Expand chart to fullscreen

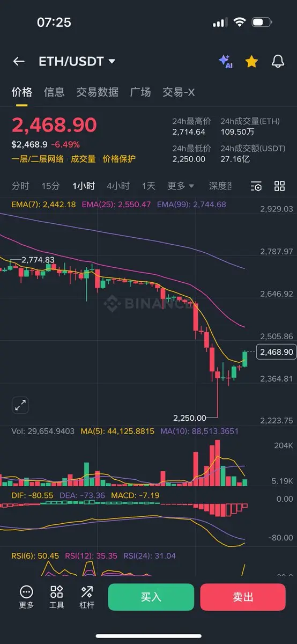pyautogui.click(x=20, y=405)
